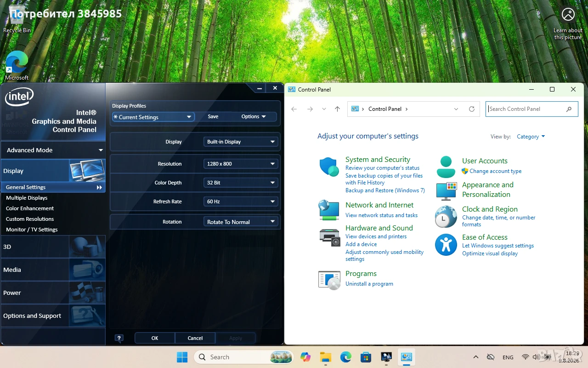This screenshot has height=368, width=588.
Task: Select the 3D section
Action: [x=53, y=247]
